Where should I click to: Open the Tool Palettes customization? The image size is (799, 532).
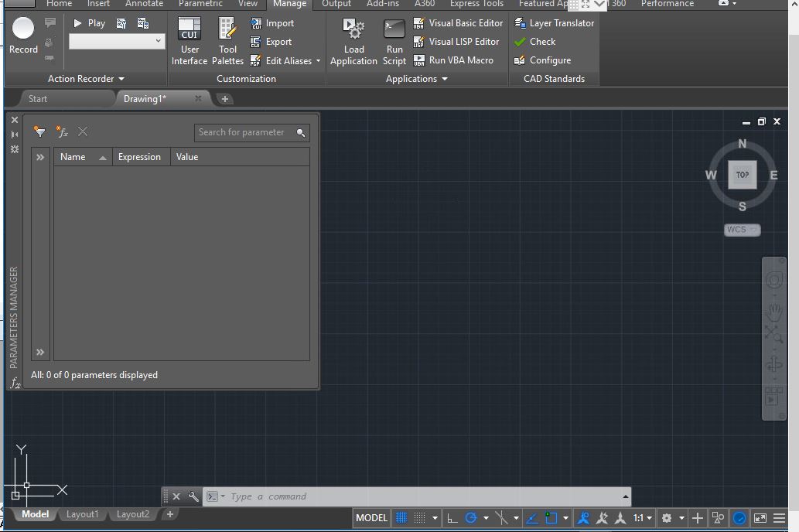click(x=227, y=41)
